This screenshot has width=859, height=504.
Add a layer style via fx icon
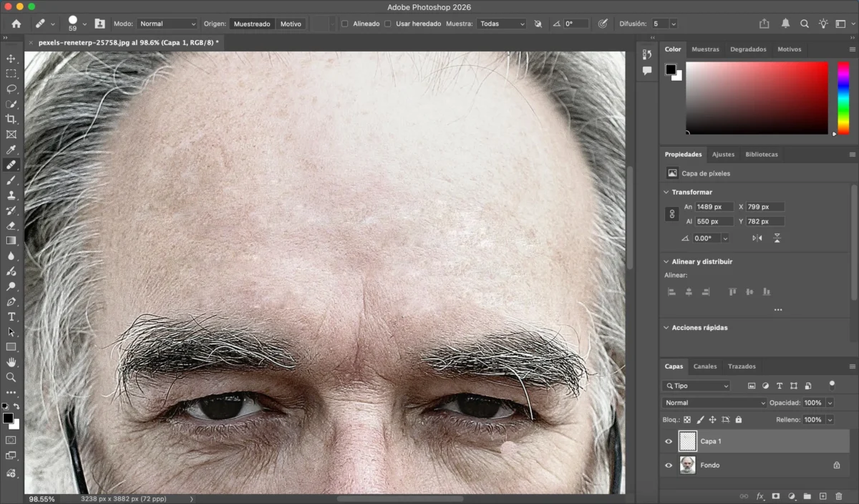coord(760,496)
